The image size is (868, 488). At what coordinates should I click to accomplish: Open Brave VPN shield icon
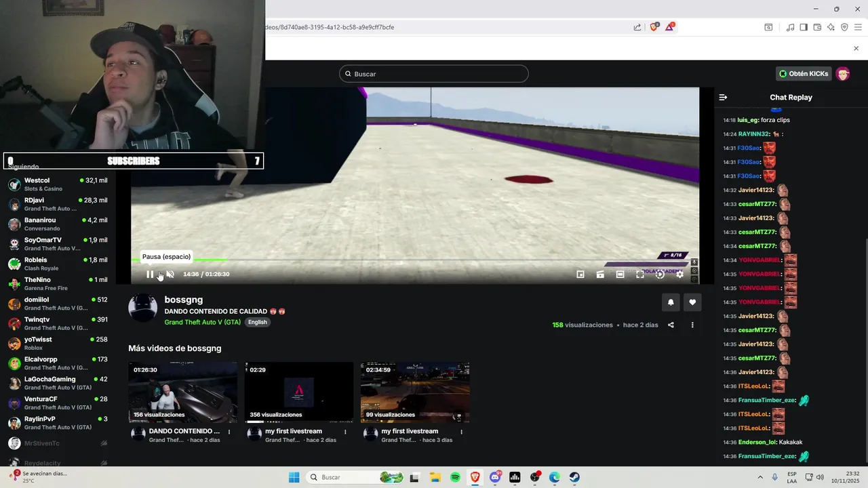844,27
